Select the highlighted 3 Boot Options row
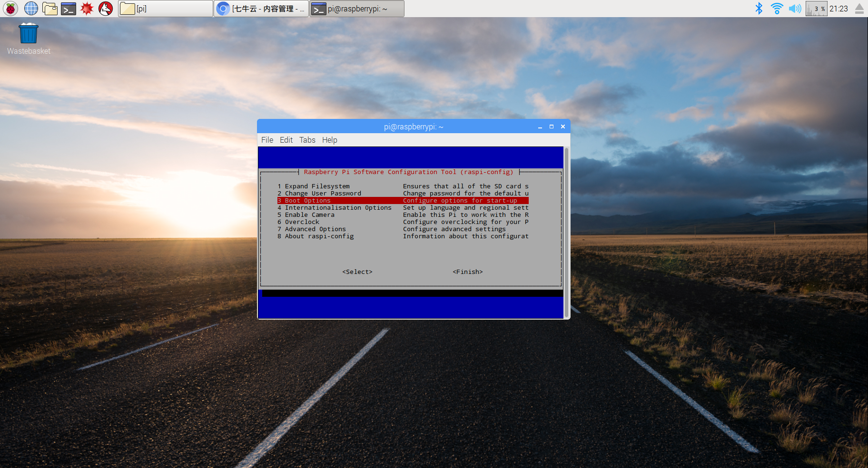The height and width of the screenshot is (468, 868). [403, 201]
